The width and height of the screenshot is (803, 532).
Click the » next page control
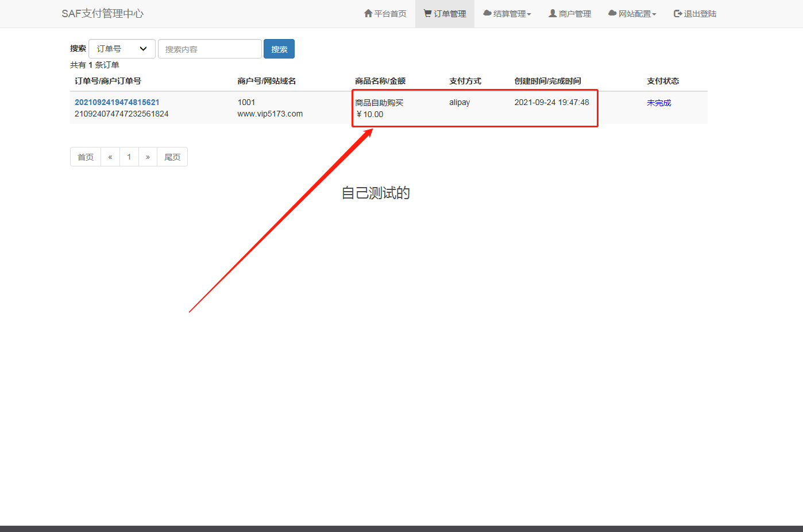point(148,156)
